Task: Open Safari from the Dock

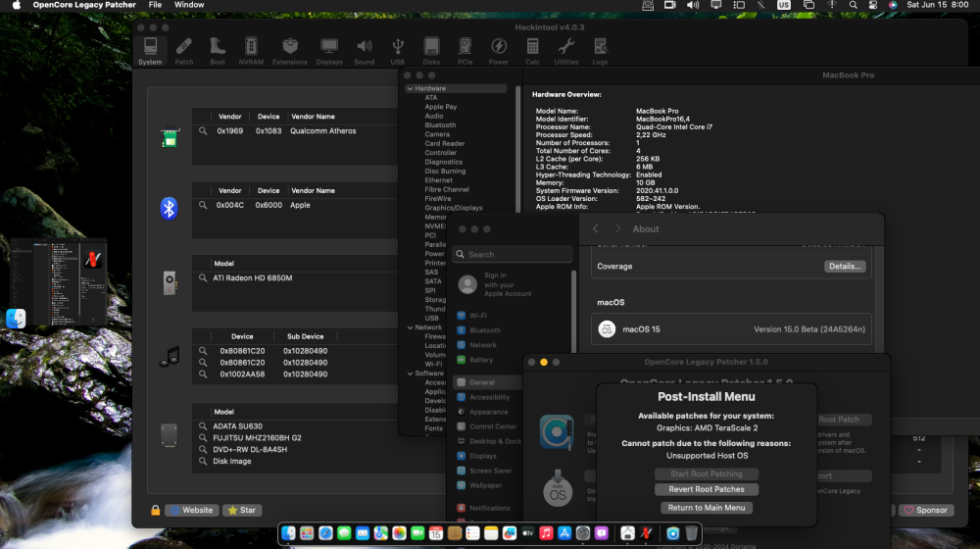Action: 325,532
